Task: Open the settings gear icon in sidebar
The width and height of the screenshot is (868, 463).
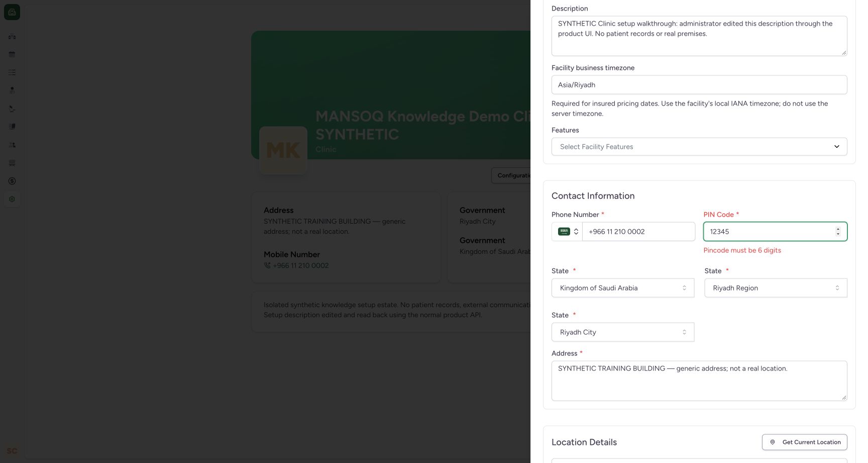Action: click(12, 199)
